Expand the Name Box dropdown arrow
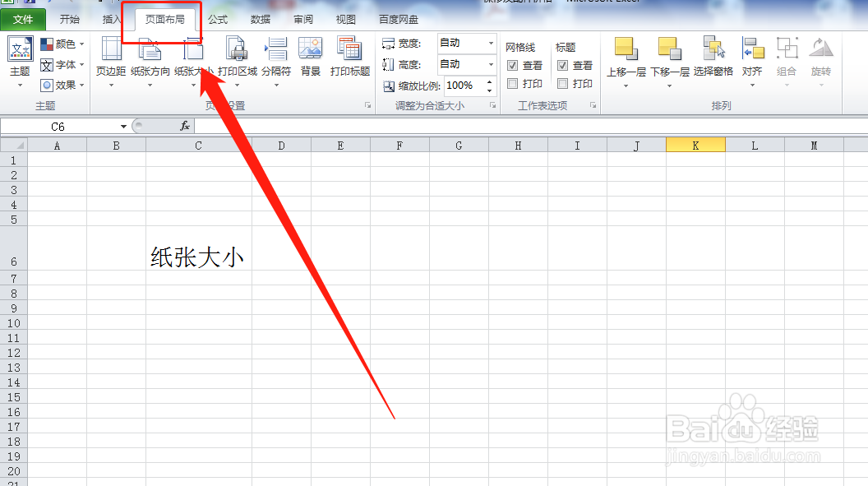This screenshot has width=868, height=486. click(123, 127)
